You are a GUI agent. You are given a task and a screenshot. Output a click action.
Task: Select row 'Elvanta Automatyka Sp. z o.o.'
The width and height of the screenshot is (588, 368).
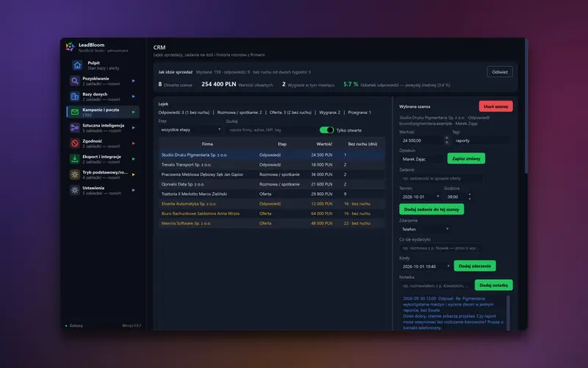point(272,204)
